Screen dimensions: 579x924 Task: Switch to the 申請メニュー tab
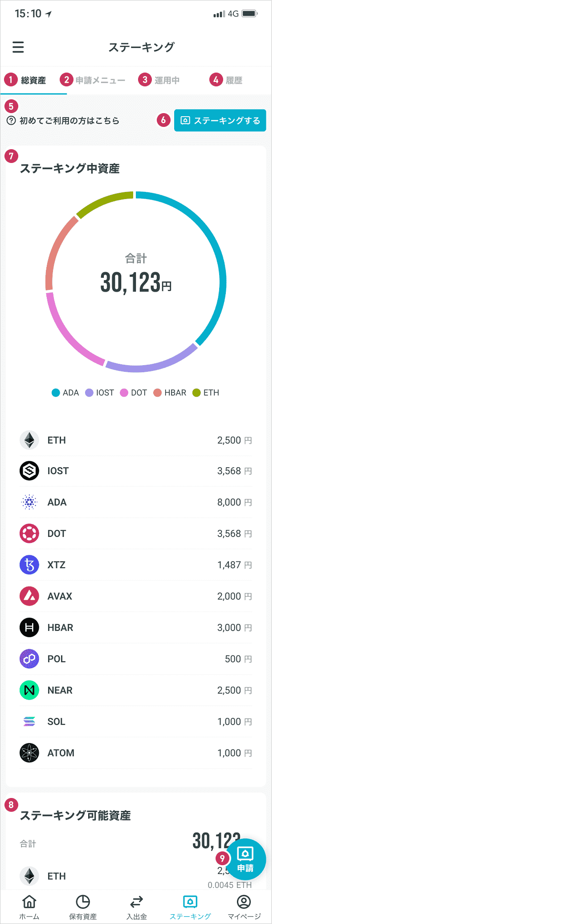pyautogui.click(x=100, y=80)
